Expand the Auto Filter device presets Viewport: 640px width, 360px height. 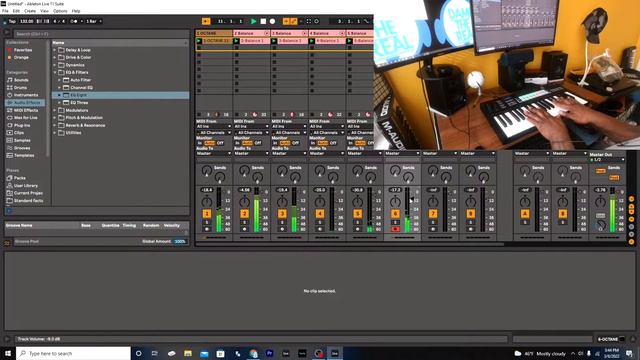[60, 80]
